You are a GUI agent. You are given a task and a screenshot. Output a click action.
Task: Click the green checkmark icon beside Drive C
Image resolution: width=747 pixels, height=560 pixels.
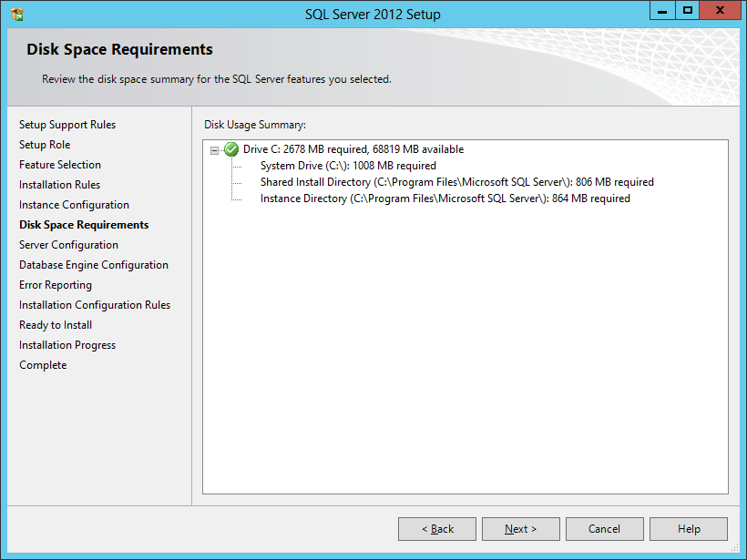[x=231, y=149]
